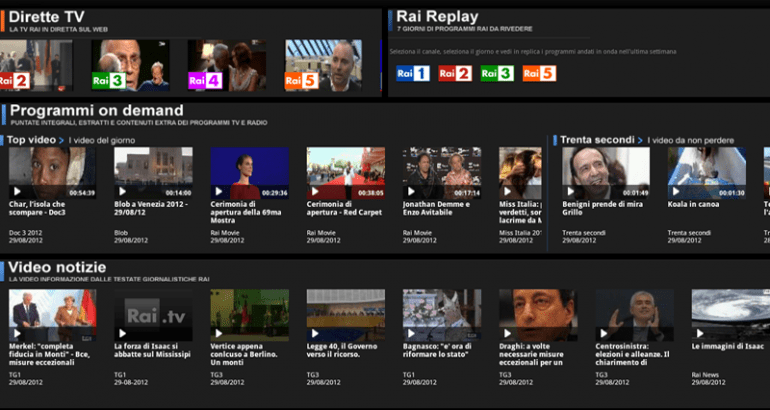Image resolution: width=770 pixels, height=410 pixels.
Task: Open Le immagini di Isaac title link
Action: point(727,347)
